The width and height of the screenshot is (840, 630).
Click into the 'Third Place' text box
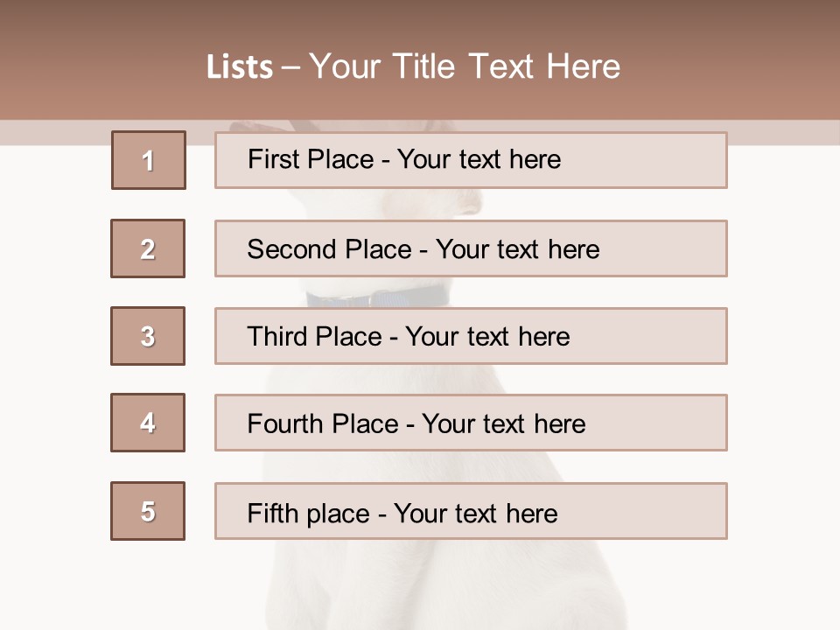pyautogui.click(x=471, y=336)
